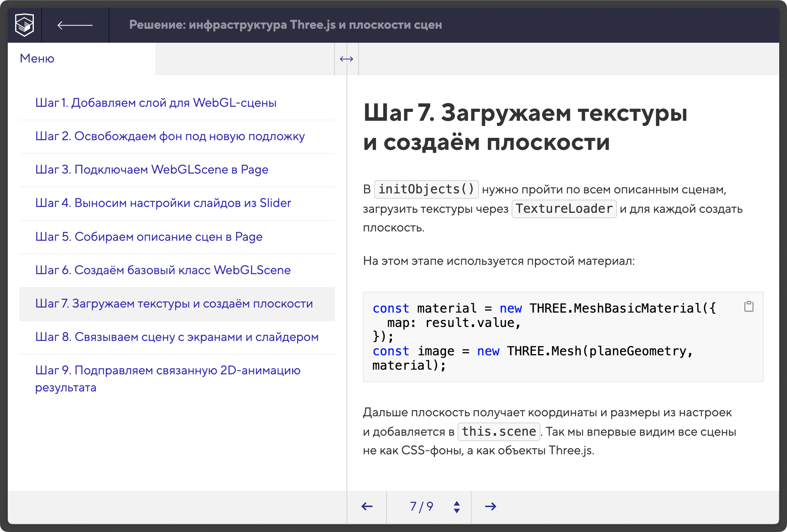The width and height of the screenshot is (787, 532).
Task: Click the back arrow in header
Action: click(75, 25)
